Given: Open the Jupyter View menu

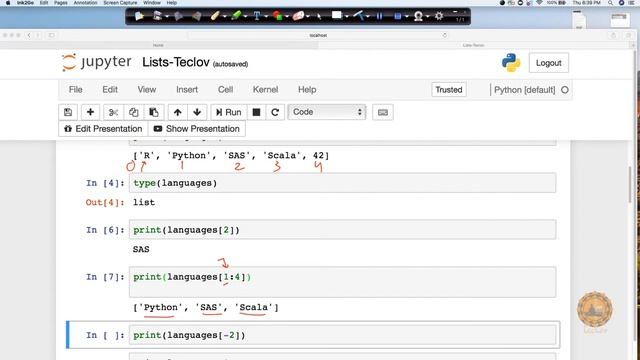Looking at the screenshot, I should tap(147, 89).
